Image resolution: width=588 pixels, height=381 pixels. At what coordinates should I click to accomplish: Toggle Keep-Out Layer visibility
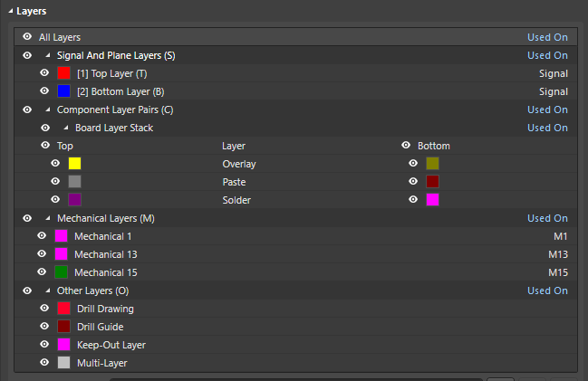pyautogui.click(x=44, y=345)
